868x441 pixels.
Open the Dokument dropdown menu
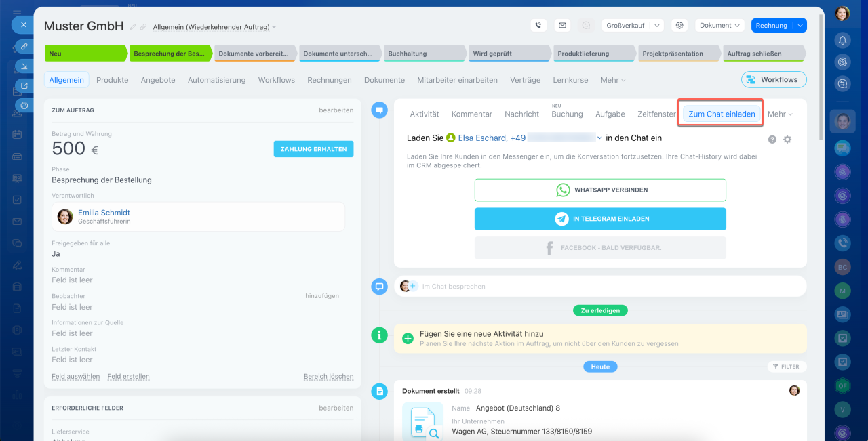point(719,26)
